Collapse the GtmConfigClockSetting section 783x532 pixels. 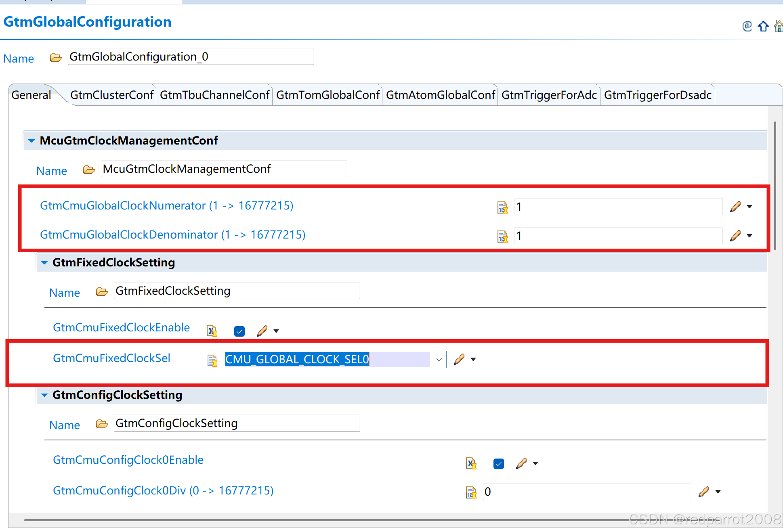pos(44,395)
